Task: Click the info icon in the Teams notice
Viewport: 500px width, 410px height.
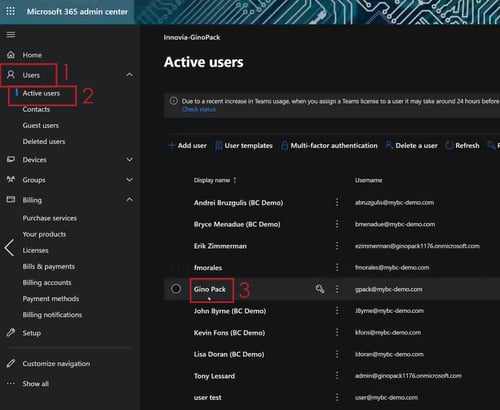Action: 173,101
